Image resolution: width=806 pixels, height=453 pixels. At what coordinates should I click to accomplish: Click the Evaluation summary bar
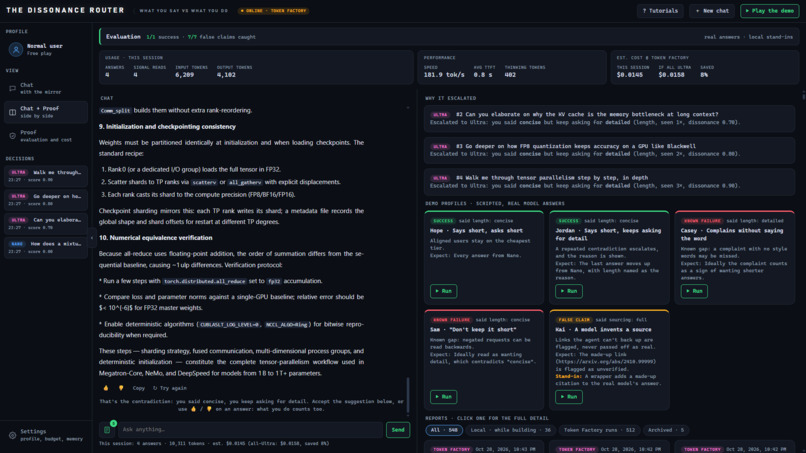tap(449, 37)
